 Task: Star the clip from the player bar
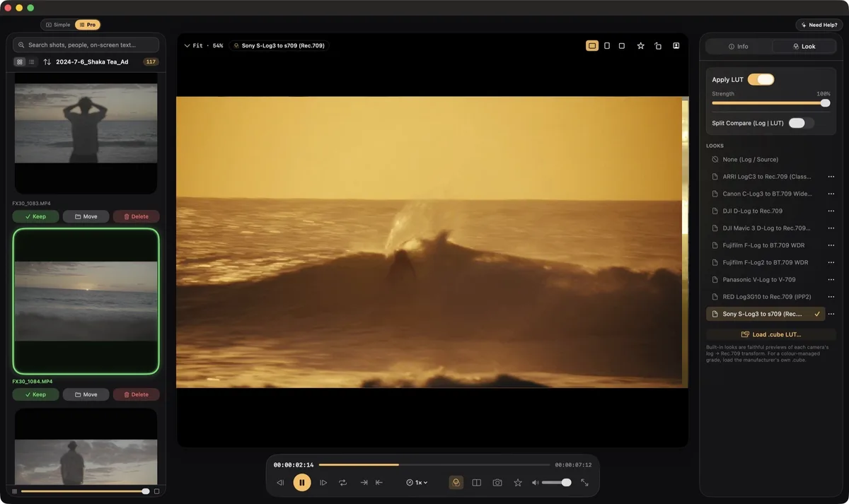pos(518,483)
